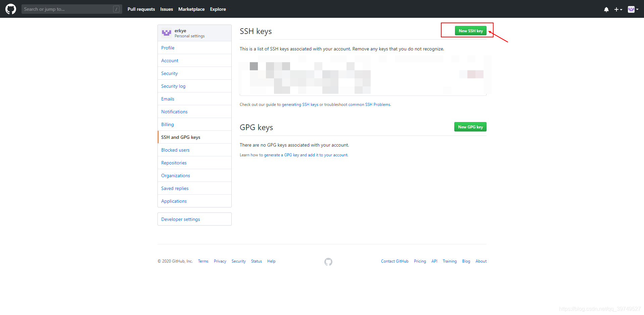
Task: Go to Marketplace in top nav
Action: [x=191, y=9]
